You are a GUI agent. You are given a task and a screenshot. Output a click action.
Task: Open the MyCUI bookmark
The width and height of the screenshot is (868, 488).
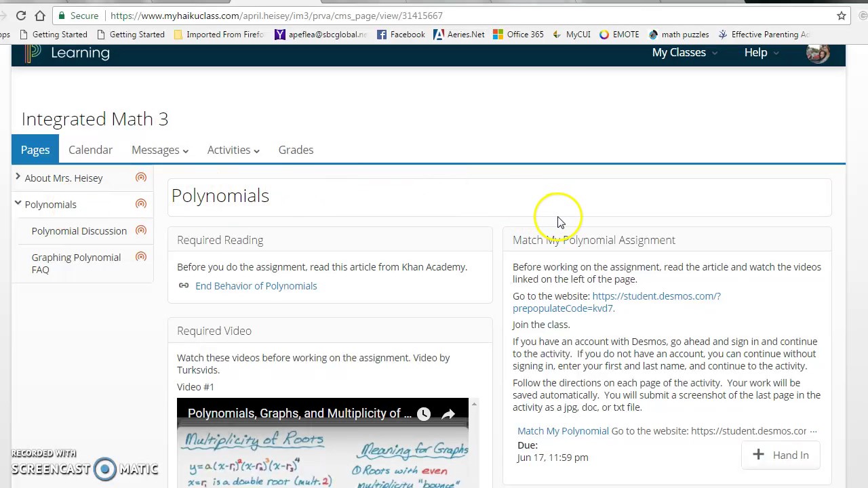pos(572,35)
